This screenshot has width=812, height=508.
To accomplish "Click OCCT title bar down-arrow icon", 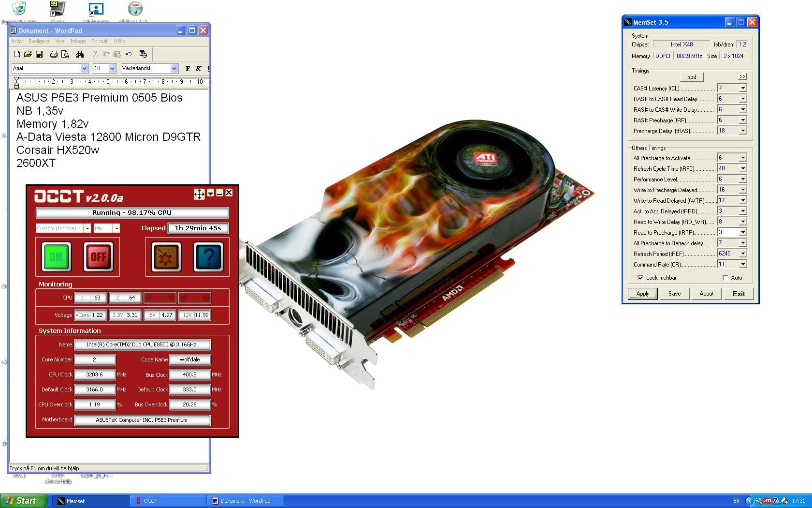I will tap(210, 193).
